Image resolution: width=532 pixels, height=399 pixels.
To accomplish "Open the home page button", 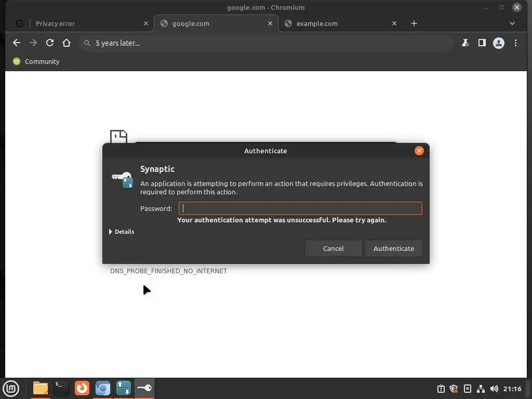I will tap(66, 43).
